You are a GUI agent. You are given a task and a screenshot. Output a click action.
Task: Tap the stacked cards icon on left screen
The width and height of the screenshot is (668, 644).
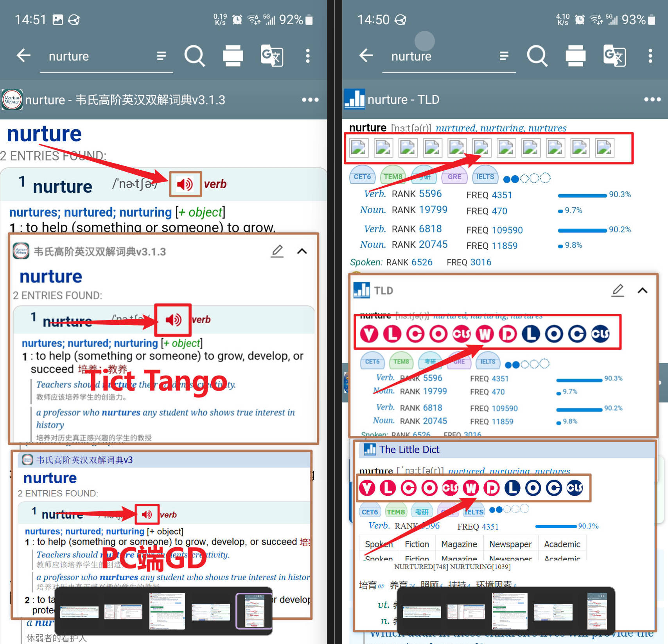233,56
